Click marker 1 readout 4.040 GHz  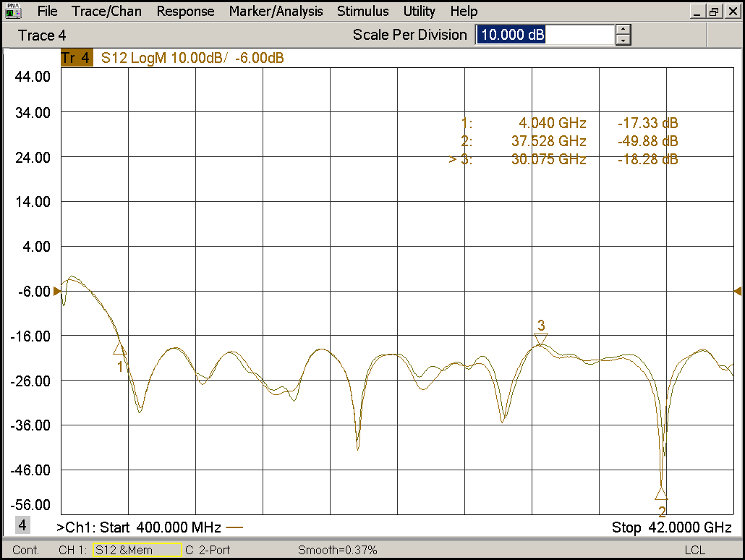552,123
